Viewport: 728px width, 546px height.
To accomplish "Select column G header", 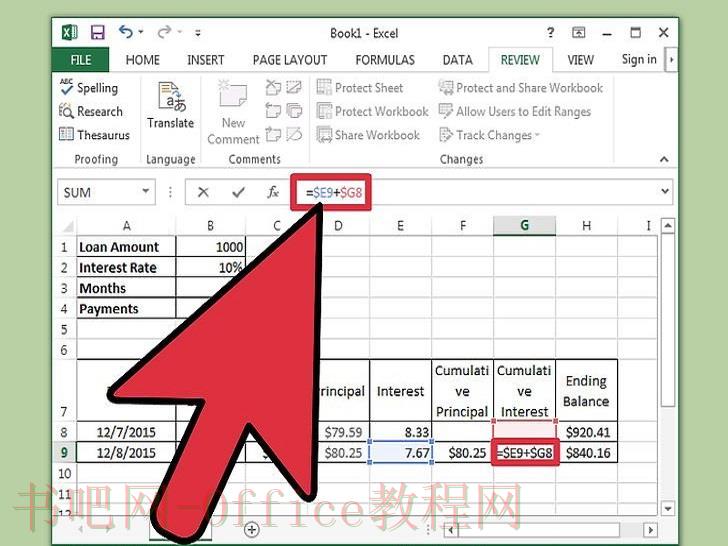I will [524, 226].
